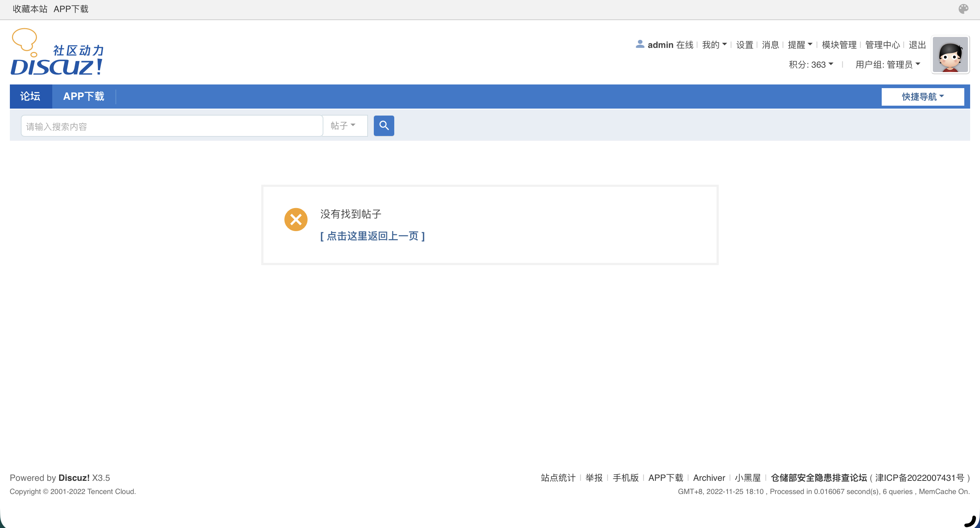Click the 在线 status text

tap(684, 45)
